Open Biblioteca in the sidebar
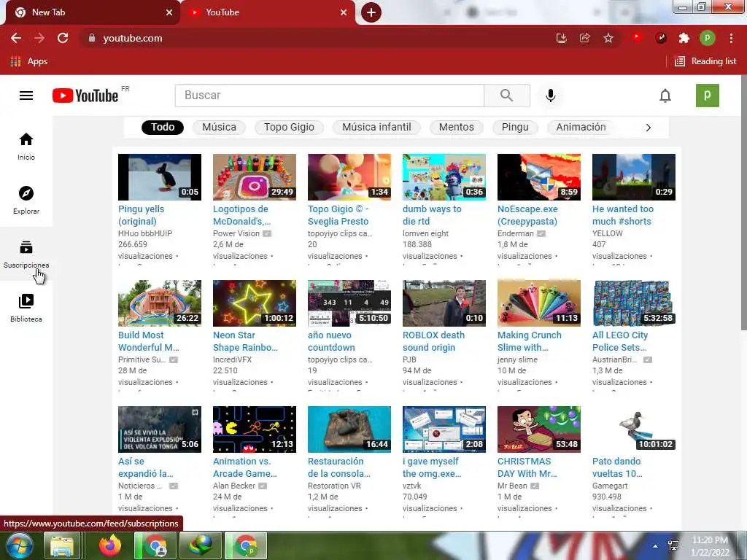The width and height of the screenshot is (747, 560). pos(26,308)
